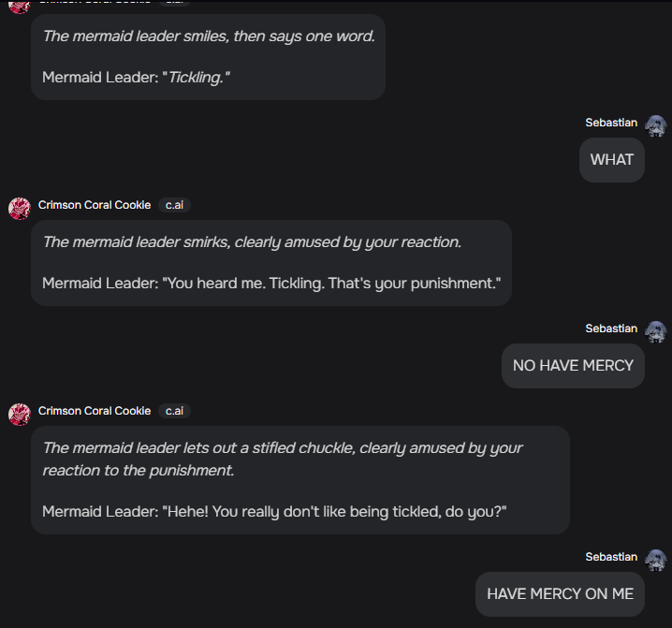Screen dimensions: 672x628
Task: Click the narration "The mermaid leader smiles" line
Action: tap(209, 37)
